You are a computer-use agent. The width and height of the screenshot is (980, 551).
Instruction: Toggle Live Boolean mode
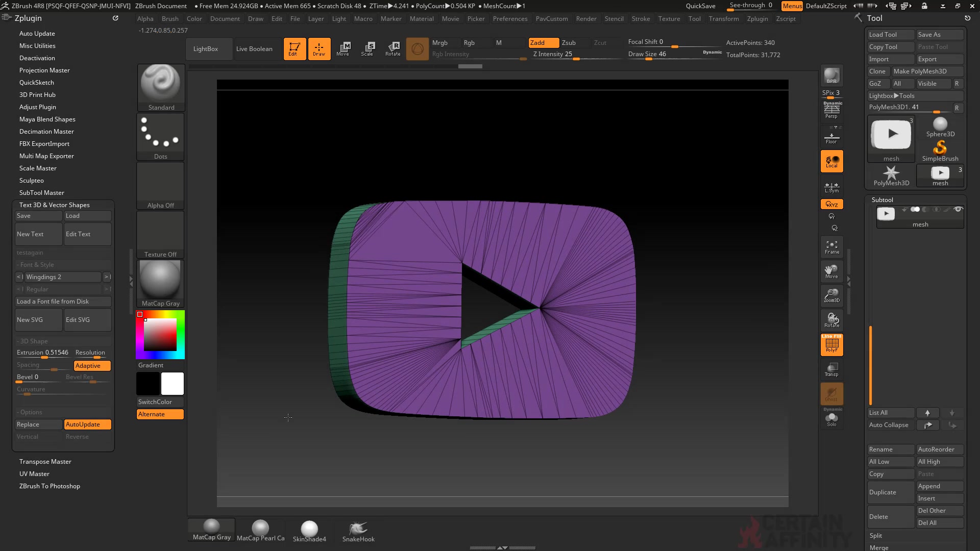click(254, 49)
